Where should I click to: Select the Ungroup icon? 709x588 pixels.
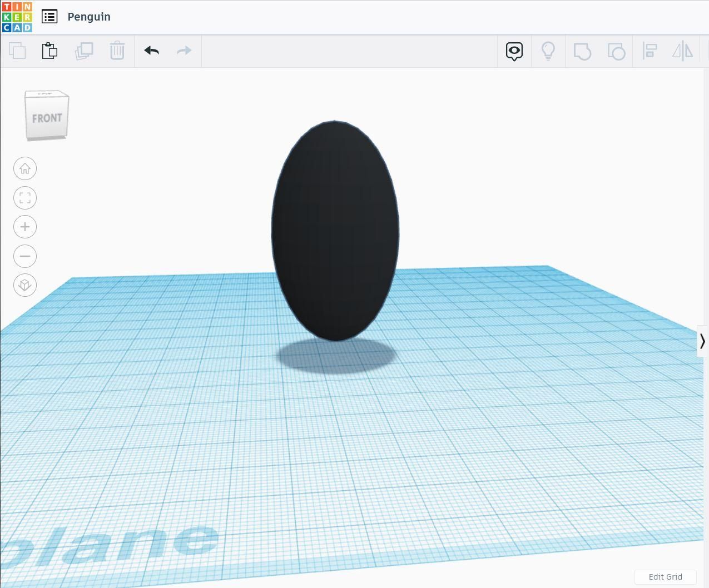tap(616, 51)
